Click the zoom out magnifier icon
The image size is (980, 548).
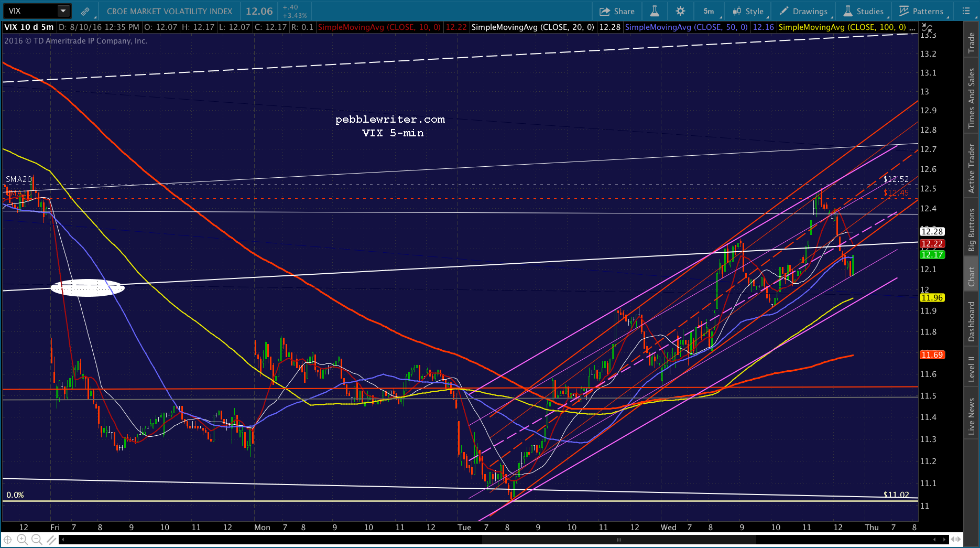point(37,540)
